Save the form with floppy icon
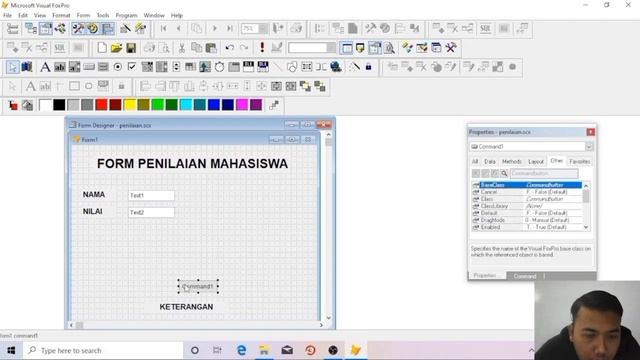Image resolution: width=640 pixels, height=360 pixels. [x=131, y=48]
